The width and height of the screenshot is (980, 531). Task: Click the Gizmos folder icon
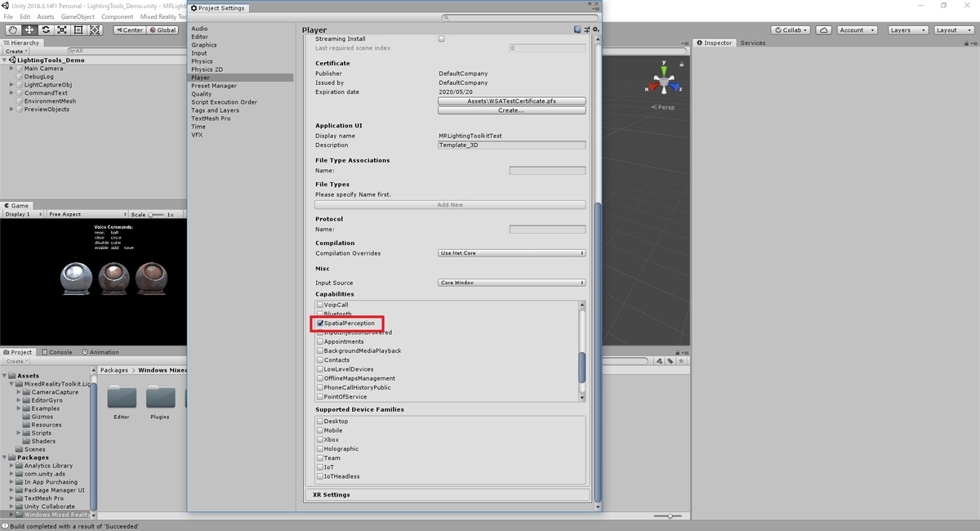pos(27,417)
